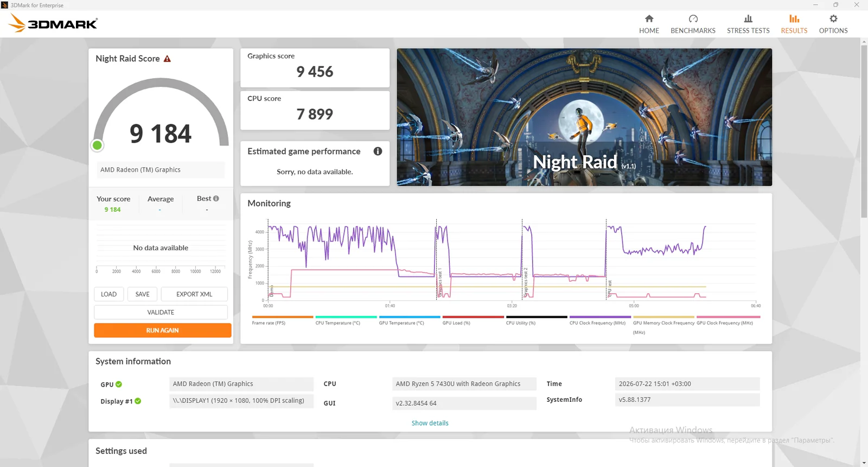This screenshot has width=868, height=467.
Task: Click the vertical scrollbar down arrow
Action: (864, 463)
